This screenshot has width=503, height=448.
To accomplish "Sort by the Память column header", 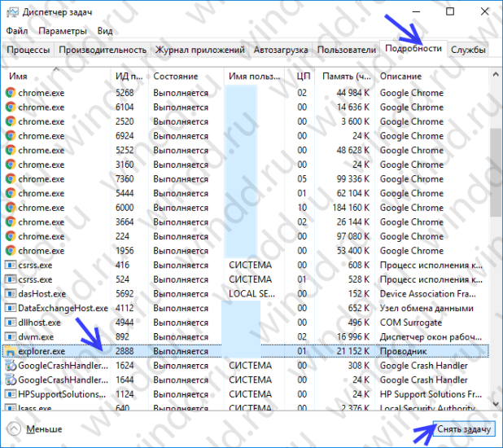I will (x=344, y=77).
